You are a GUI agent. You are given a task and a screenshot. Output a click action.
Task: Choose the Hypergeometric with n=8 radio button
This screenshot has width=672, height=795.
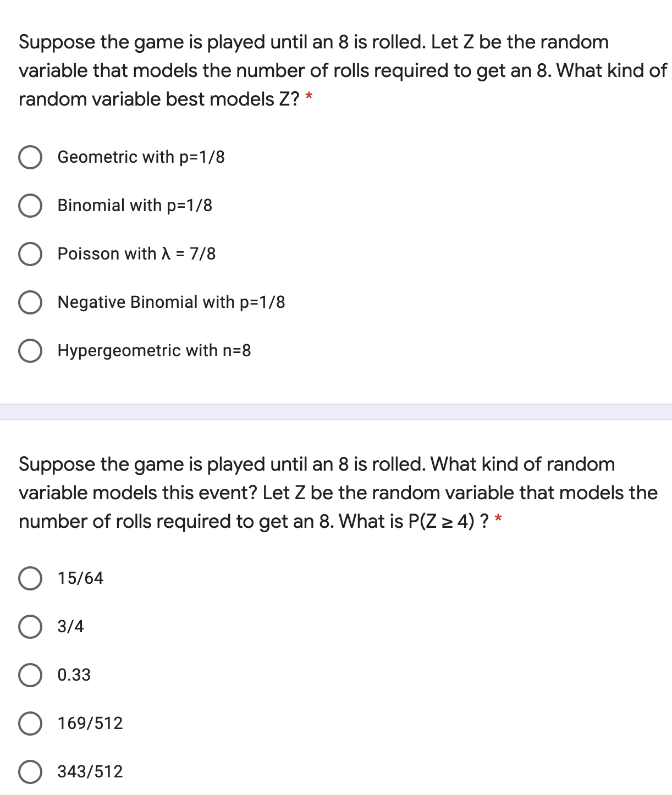[x=30, y=351]
